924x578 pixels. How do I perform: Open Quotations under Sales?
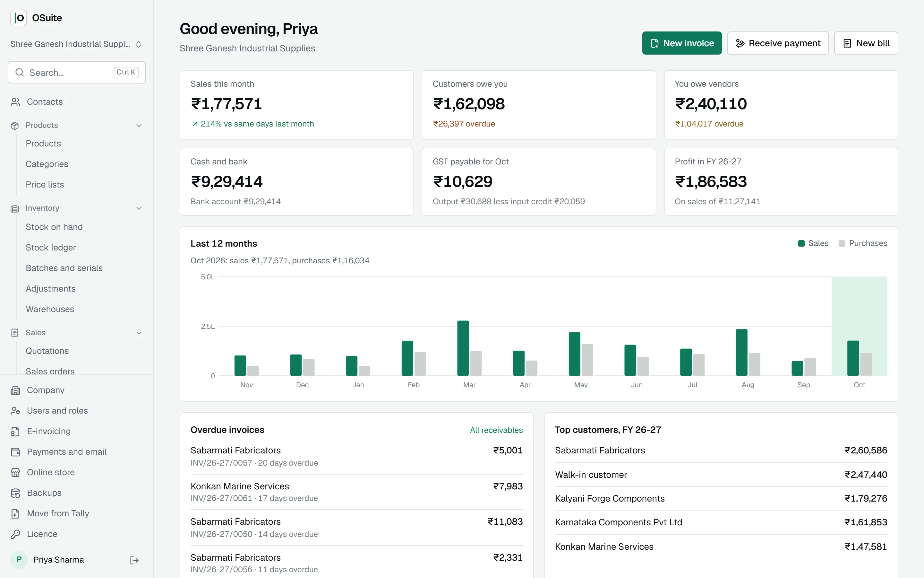point(47,351)
